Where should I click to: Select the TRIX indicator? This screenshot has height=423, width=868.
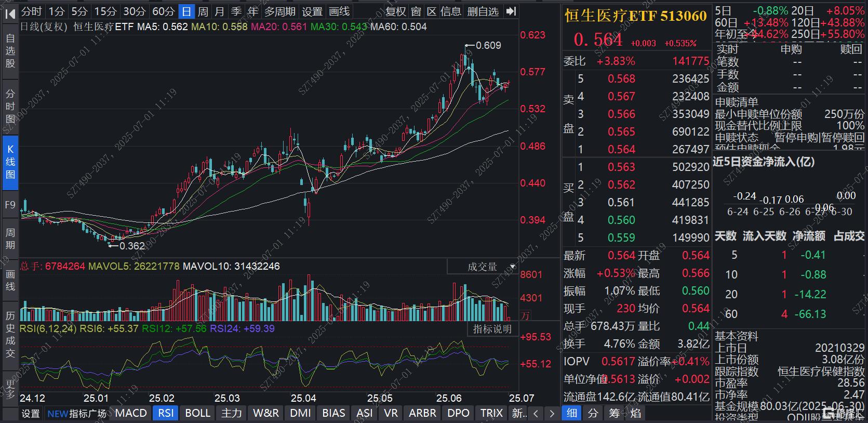(x=491, y=414)
